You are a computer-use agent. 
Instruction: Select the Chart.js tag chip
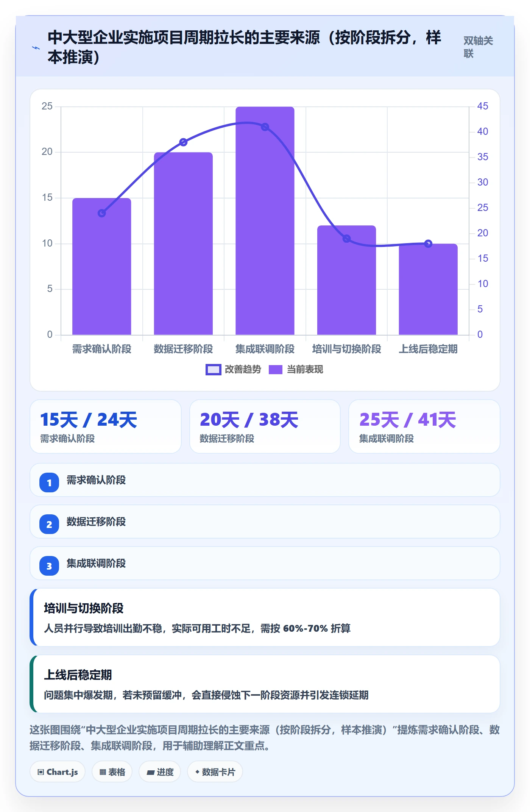click(x=58, y=772)
